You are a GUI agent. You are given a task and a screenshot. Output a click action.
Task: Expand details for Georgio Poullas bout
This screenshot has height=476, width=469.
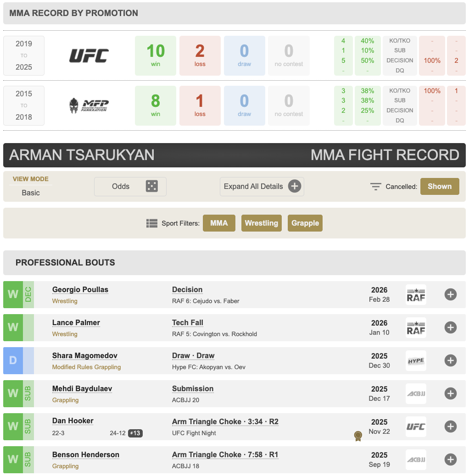(450, 294)
